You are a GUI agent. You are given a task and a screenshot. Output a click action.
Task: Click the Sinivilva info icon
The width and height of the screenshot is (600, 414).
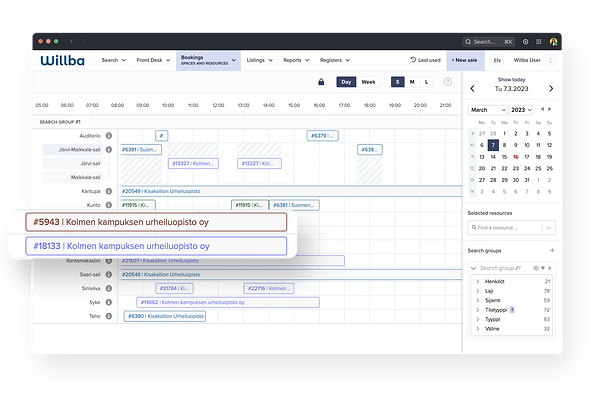pyautogui.click(x=109, y=288)
